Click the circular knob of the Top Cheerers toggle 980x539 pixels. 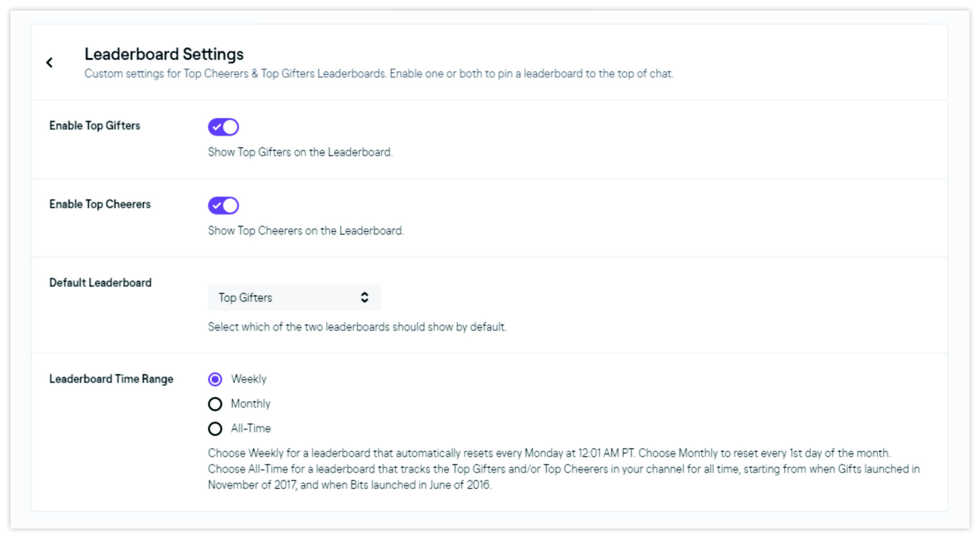pos(230,205)
